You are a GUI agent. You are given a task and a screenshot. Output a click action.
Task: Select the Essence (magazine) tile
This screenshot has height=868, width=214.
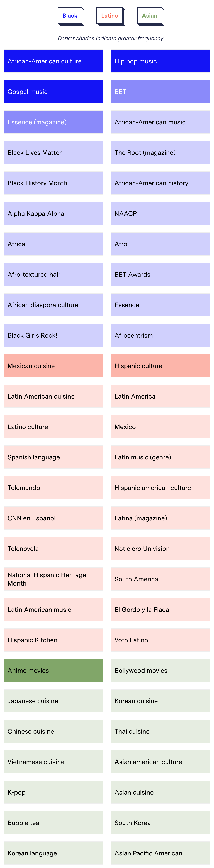(x=53, y=122)
